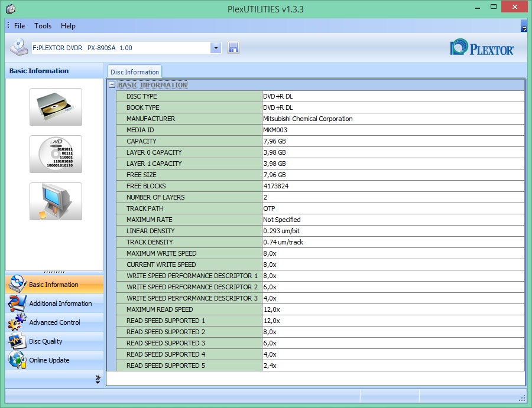Select the MEDIA ID value MKM003
Viewport: 532px width, 408px height.
click(275, 130)
